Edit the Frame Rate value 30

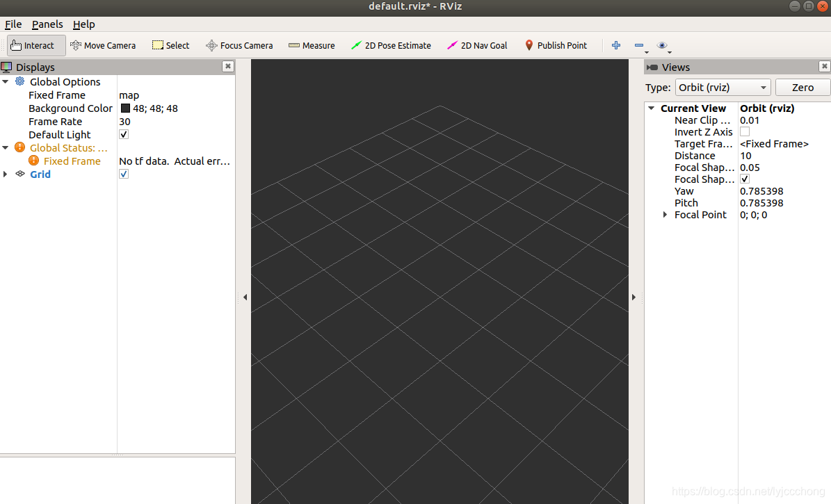124,122
